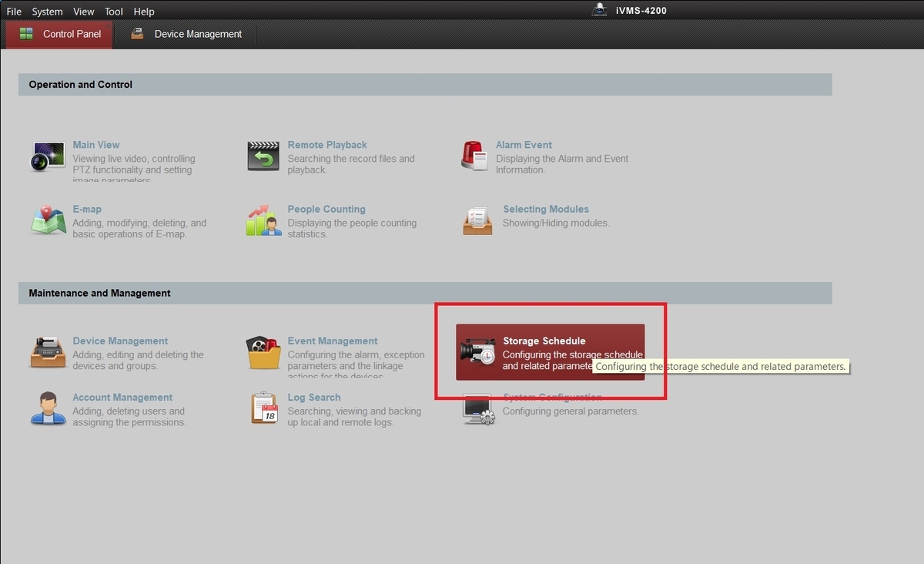
Task: Click the Selecting Modules box icon
Action: point(477,220)
